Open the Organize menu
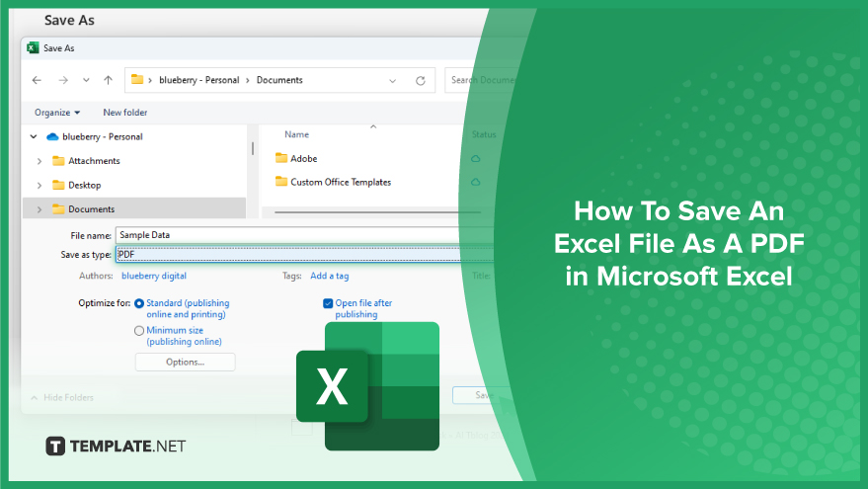The image size is (868, 489). tap(57, 113)
